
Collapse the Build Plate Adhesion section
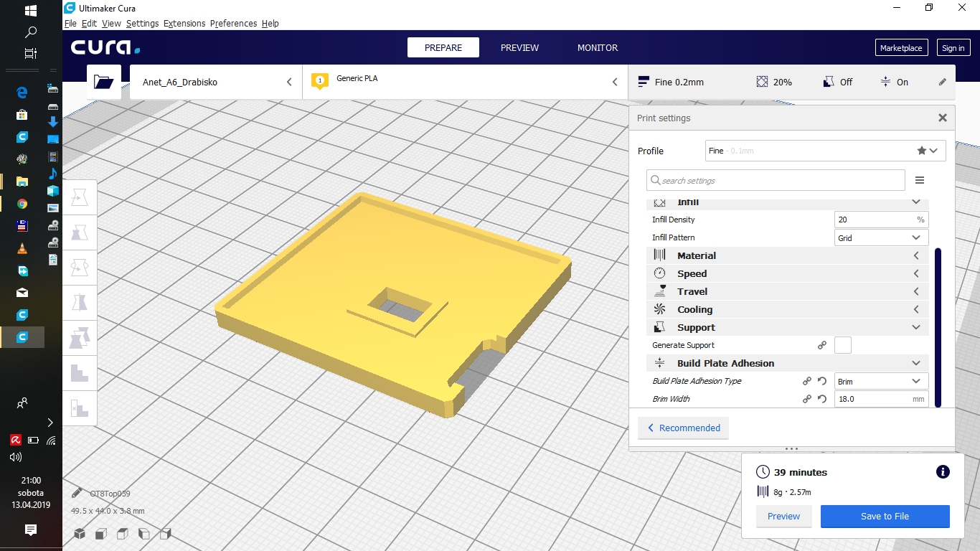(788, 363)
